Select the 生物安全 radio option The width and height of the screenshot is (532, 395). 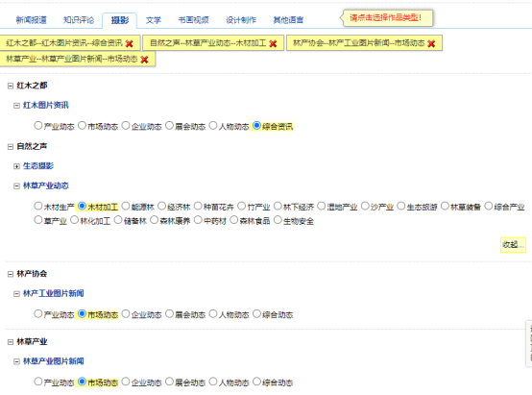click(x=278, y=220)
